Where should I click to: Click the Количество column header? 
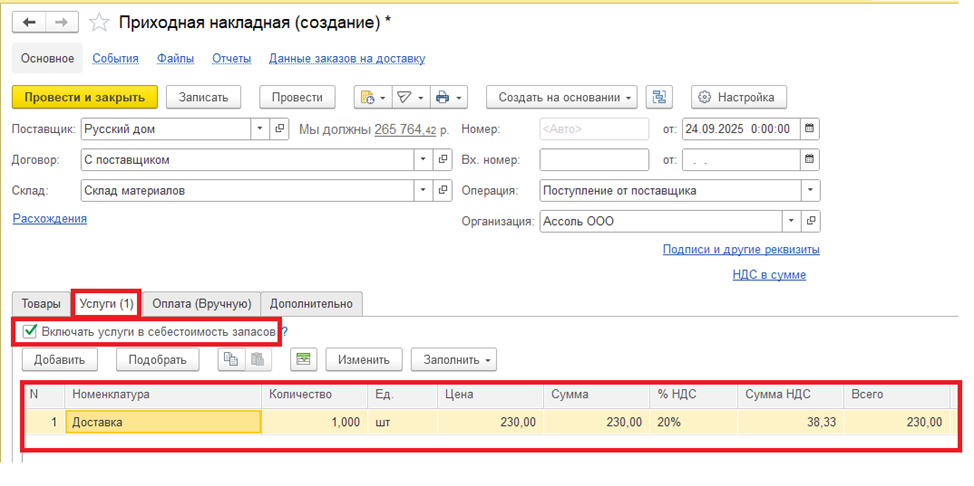point(314,394)
